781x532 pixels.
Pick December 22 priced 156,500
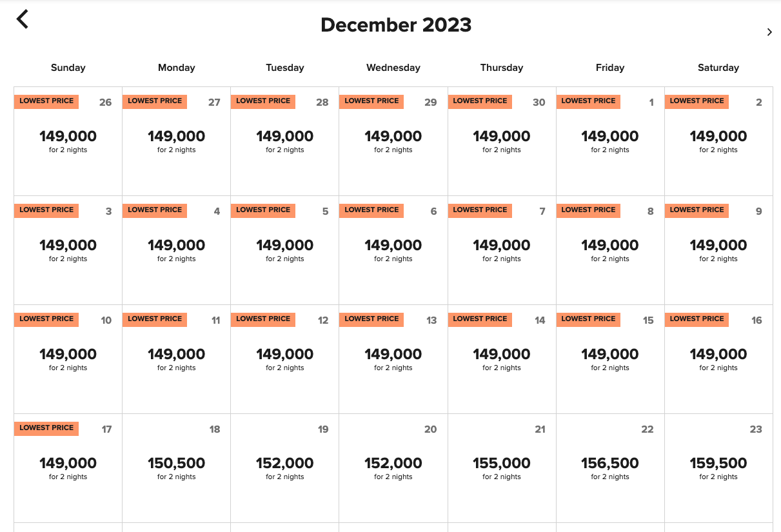610,468
